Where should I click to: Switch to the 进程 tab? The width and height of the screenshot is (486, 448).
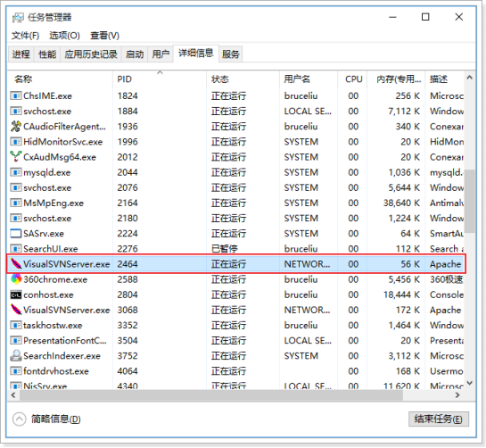pyautogui.click(x=21, y=54)
